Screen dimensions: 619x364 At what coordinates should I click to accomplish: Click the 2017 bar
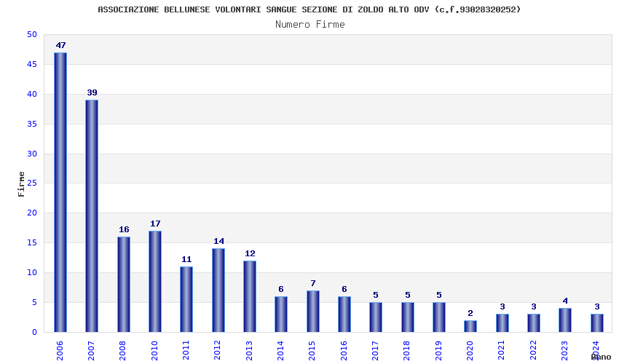[x=376, y=317]
